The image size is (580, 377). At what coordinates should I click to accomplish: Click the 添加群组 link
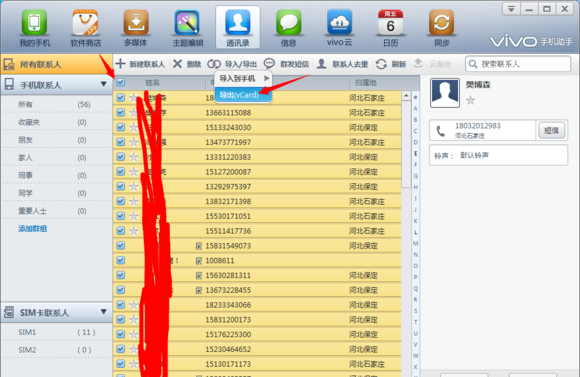click(x=33, y=229)
